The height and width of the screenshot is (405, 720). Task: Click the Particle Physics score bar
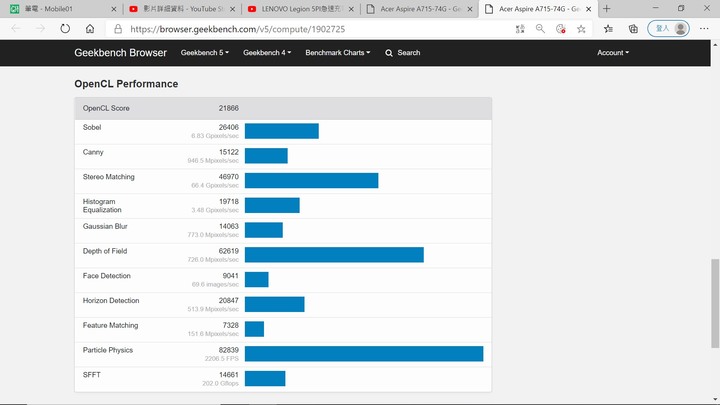point(364,354)
